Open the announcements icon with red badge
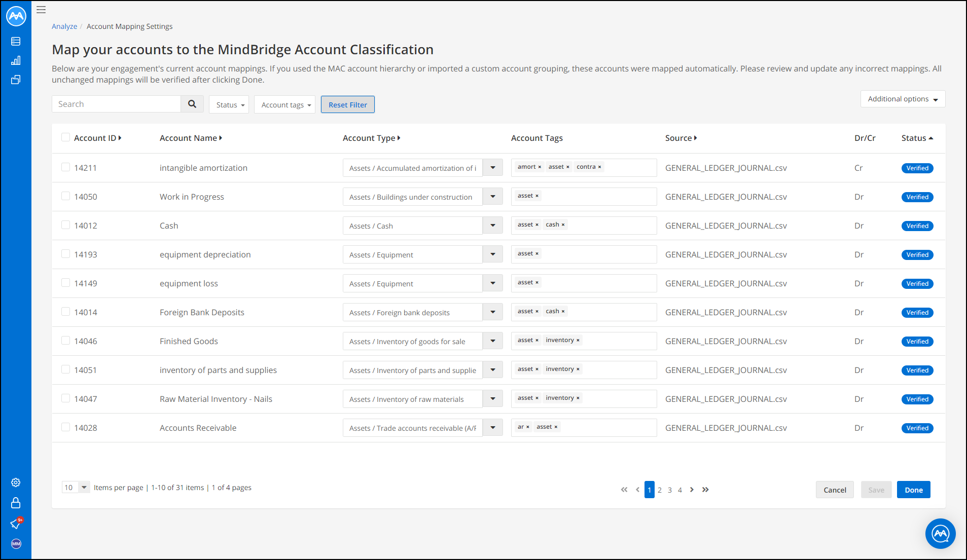This screenshot has width=967, height=560. 16,523
